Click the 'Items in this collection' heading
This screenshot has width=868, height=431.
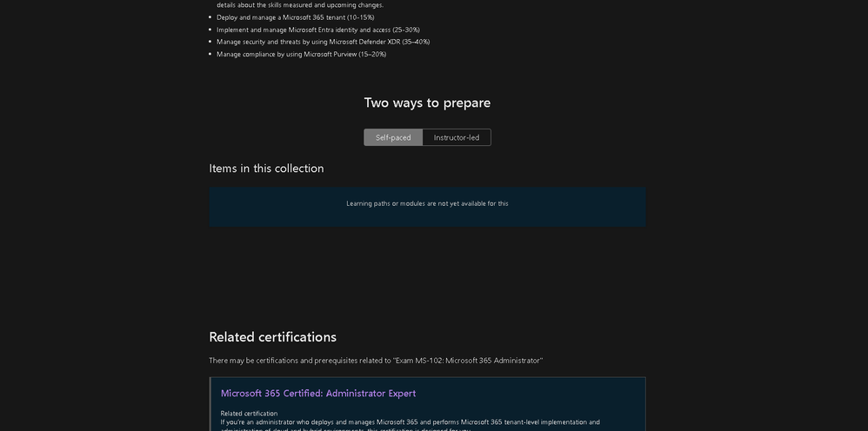tap(266, 169)
